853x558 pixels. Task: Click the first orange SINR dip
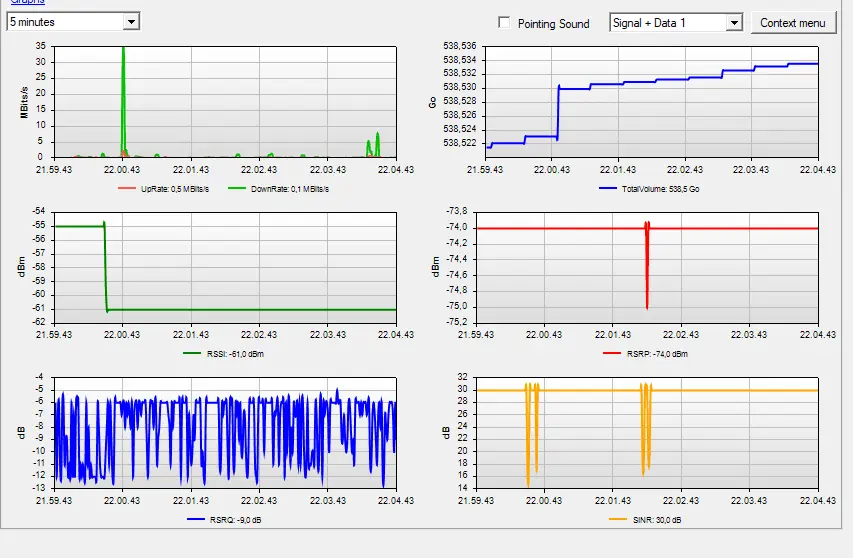coord(528,435)
